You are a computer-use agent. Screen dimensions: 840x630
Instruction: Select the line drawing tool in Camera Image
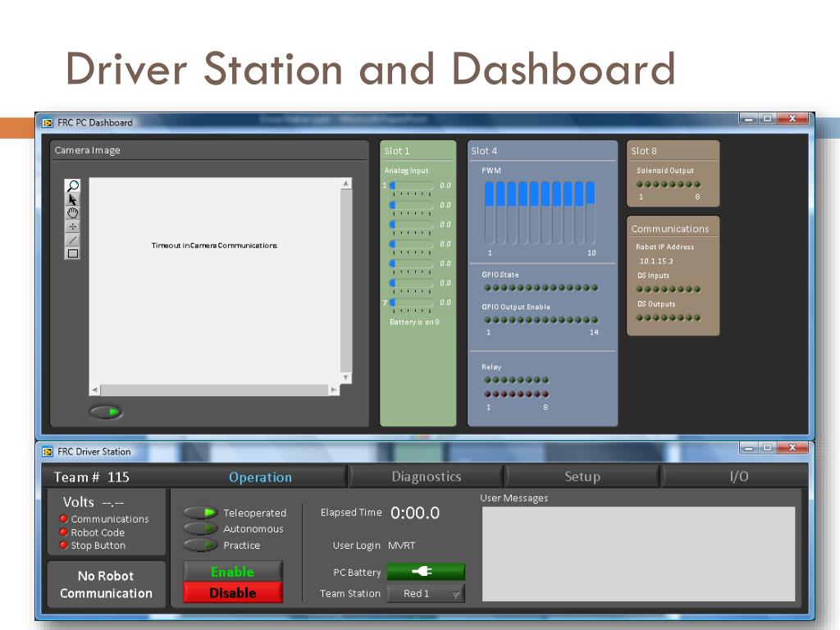tap(72, 240)
